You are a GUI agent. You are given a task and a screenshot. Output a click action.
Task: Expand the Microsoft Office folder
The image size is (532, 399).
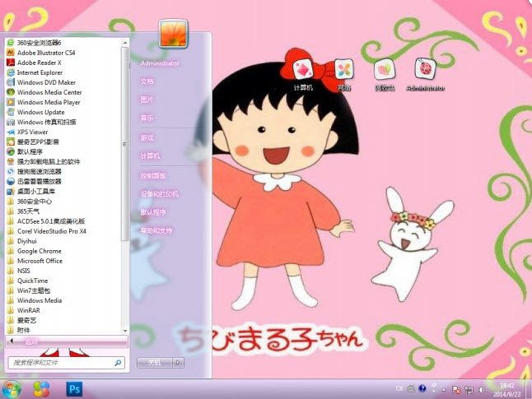click(35, 261)
